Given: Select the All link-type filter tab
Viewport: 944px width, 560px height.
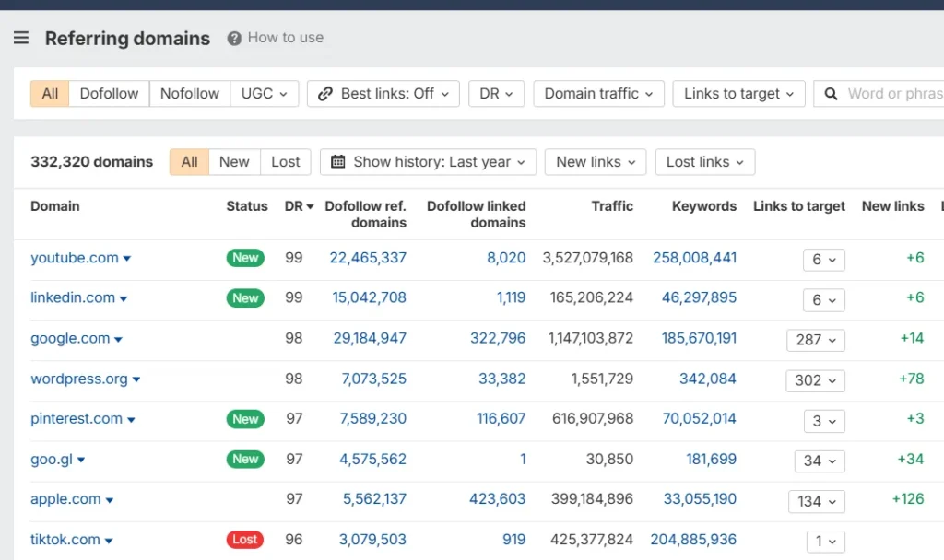Looking at the screenshot, I should pyautogui.click(x=50, y=94).
